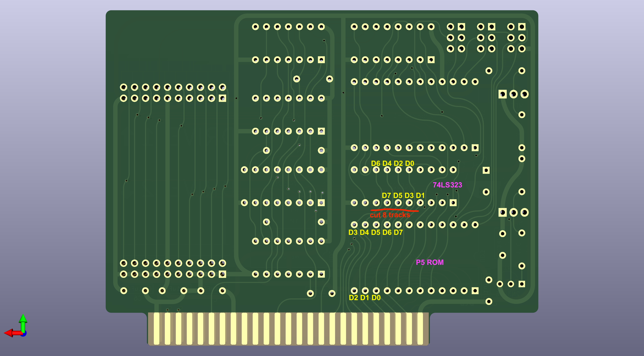Click the red 'cut 8 tracks' text

[390, 215]
